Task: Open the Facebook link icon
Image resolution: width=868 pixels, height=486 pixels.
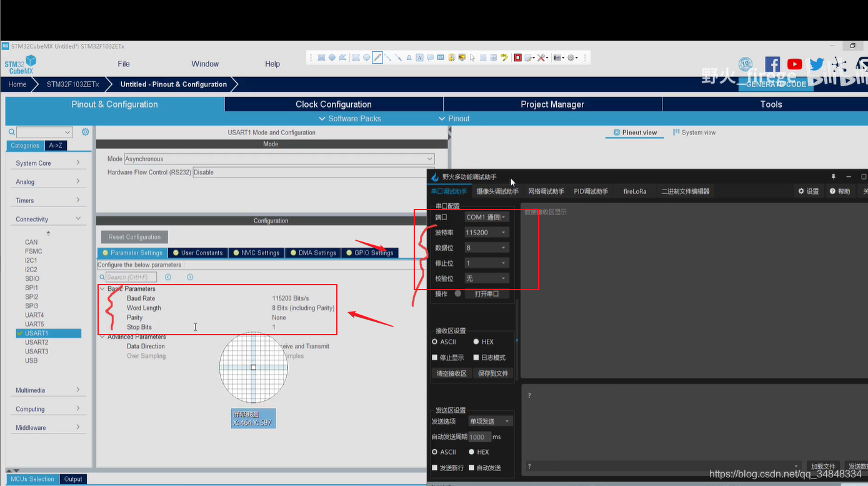Action: click(x=772, y=64)
